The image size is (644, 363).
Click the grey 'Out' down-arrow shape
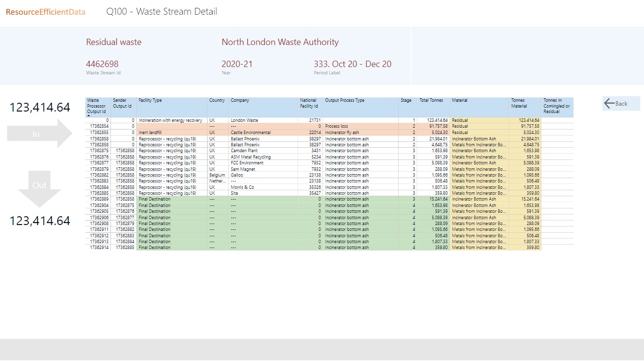pyautogui.click(x=39, y=187)
